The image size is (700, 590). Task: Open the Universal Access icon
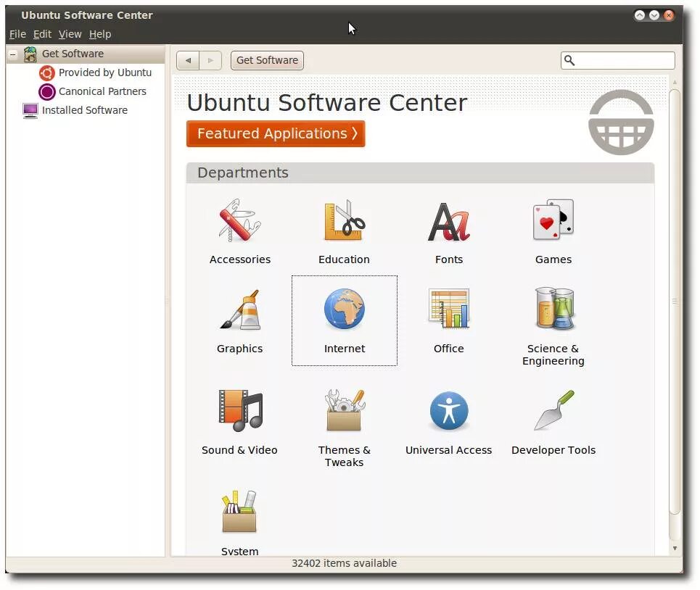click(449, 411)
